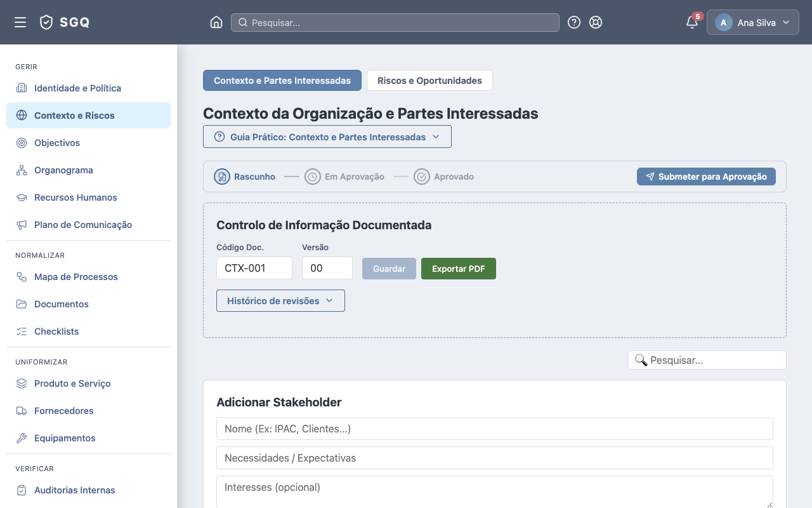The height and width of the screenshot is (508, 812).
Task: Click the Aprovado check circle icon
Action: pyautogui.click(x=421, y=177)
